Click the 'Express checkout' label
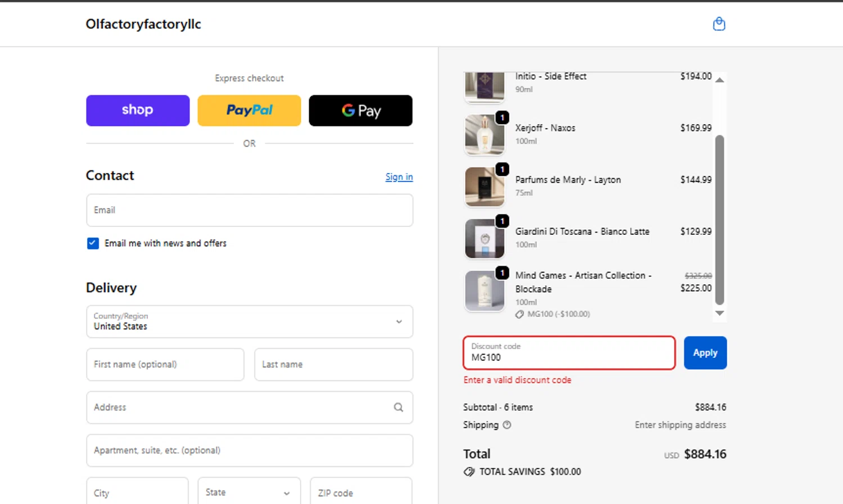 [x=249, y=78]
